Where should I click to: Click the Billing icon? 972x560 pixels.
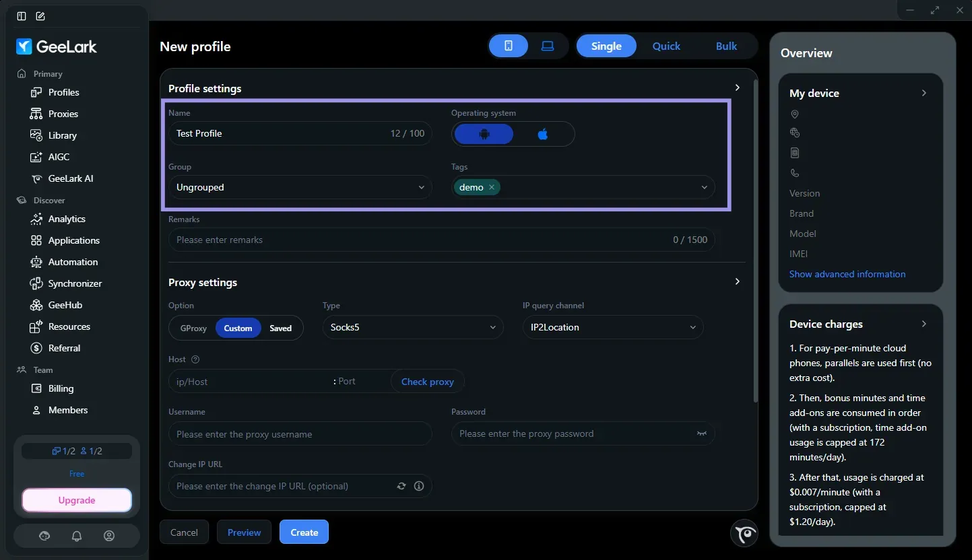(x=36, y=388)
